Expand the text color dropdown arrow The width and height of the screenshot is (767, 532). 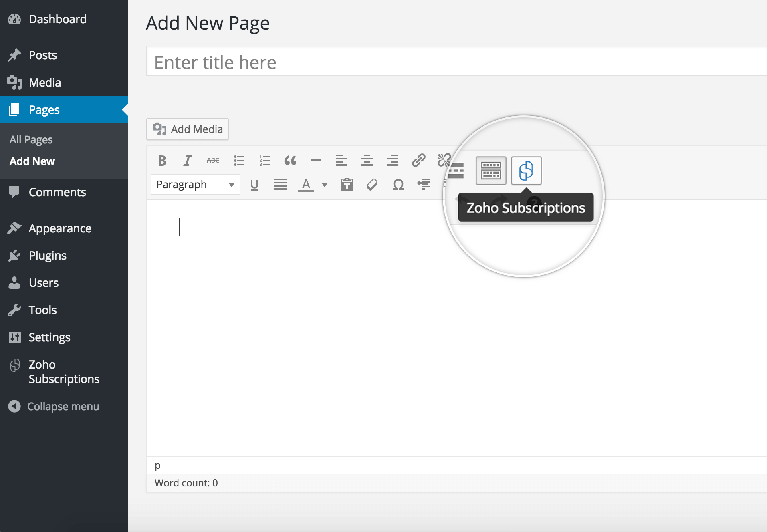pyautogui.click(x=325, y=185)
